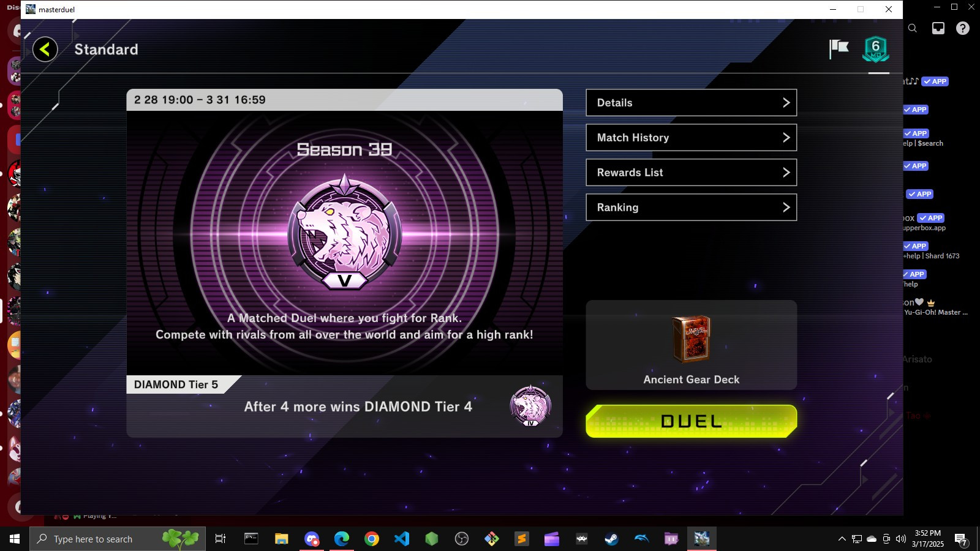
Task: Open Visual Studio Code from taskbar
Action: (401, 539)
